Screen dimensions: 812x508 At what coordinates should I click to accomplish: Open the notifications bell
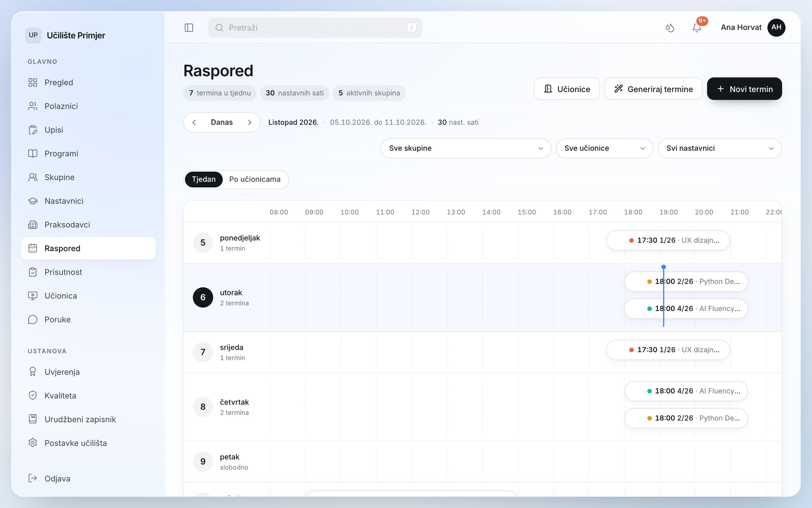click(697, 27)
